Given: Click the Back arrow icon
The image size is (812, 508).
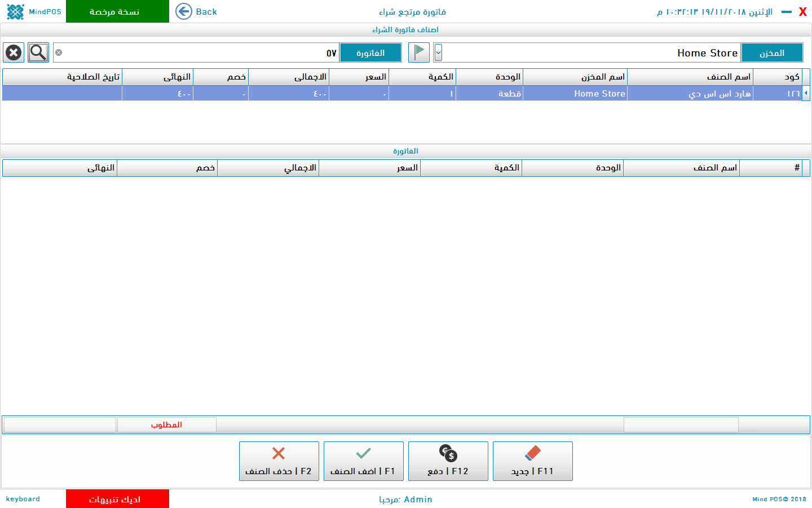Looking at the screenshot, I should click(x=184, y=11).
